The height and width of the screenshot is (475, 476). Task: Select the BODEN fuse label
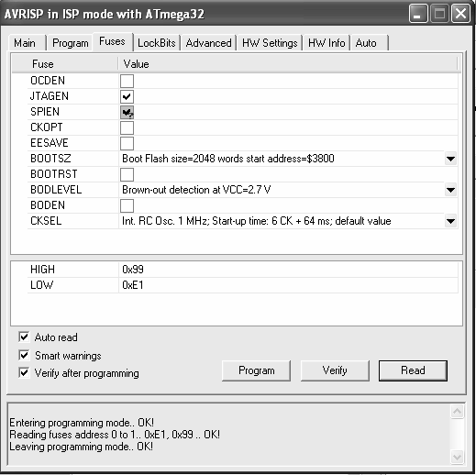48,205
